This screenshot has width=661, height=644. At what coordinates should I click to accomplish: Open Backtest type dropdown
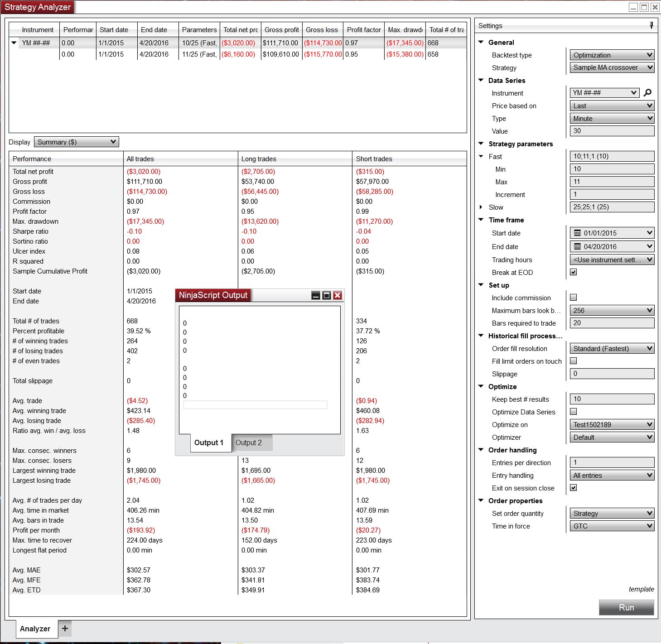612,55
